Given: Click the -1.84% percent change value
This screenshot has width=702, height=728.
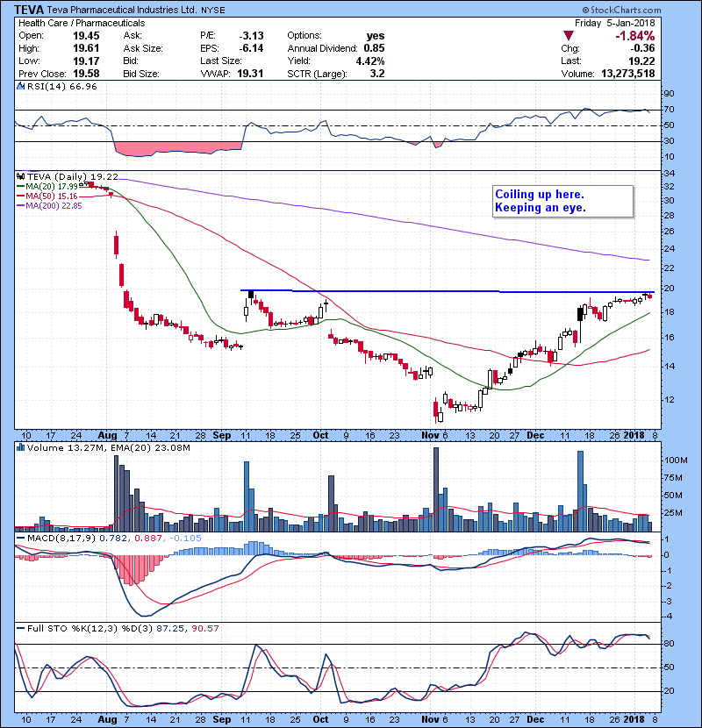Looking at the screenshot, I should coord(634,36).
